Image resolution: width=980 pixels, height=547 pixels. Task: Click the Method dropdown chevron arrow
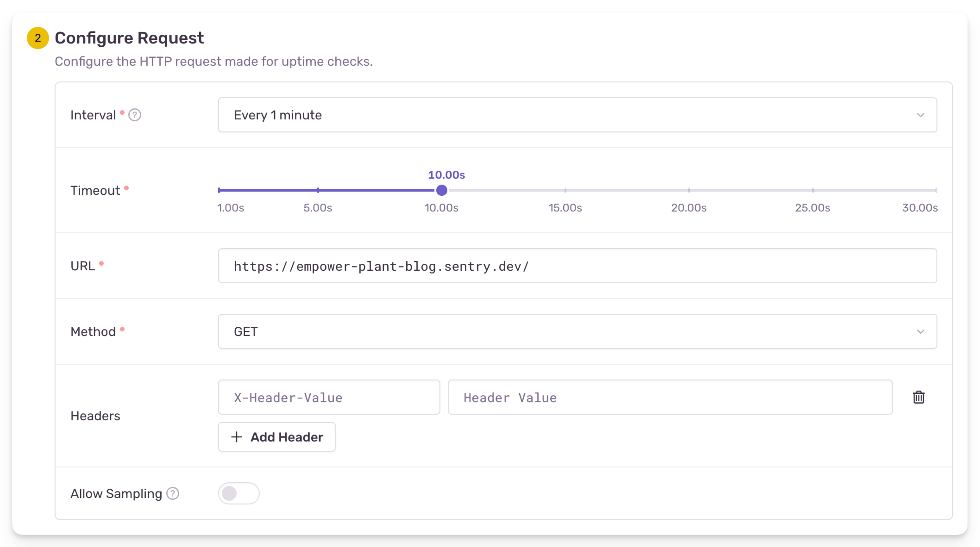click(x=920, y=331)
